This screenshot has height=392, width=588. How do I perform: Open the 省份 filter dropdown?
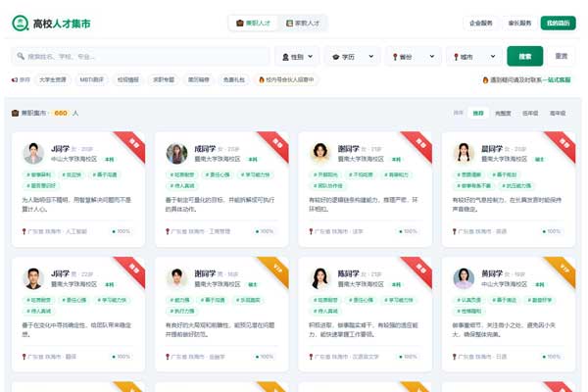[414, 57]
